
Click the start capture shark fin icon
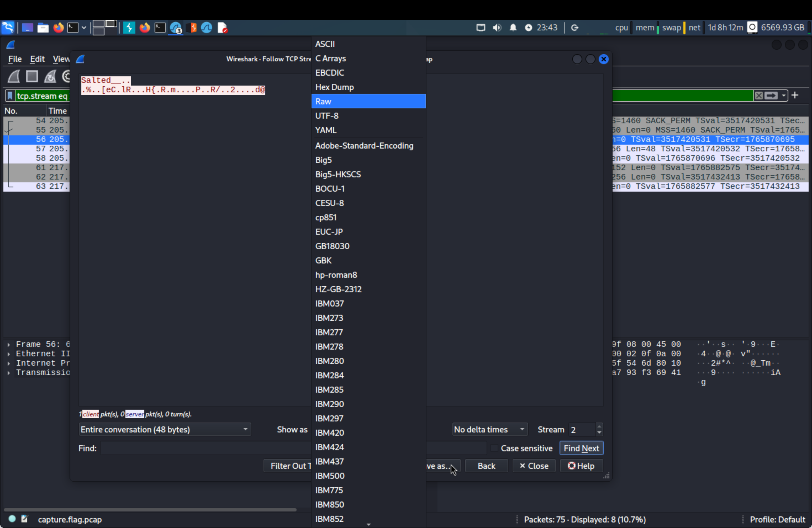coord(14,76)
